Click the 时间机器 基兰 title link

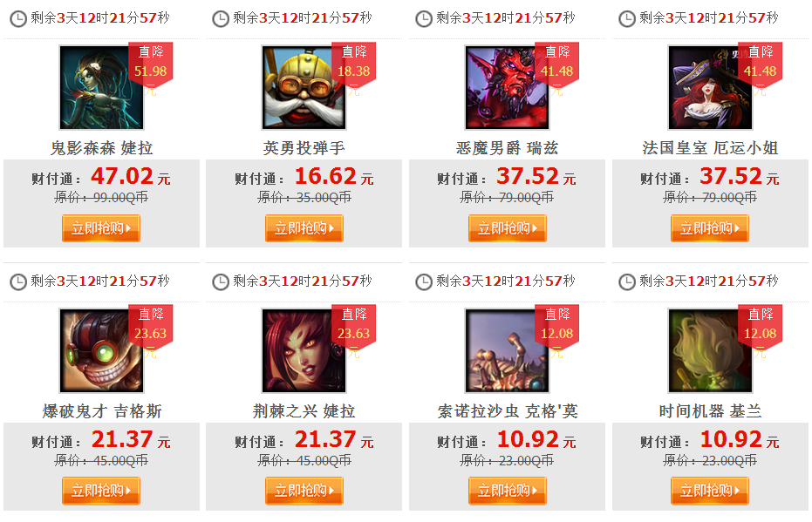click(x=710, y=411)
